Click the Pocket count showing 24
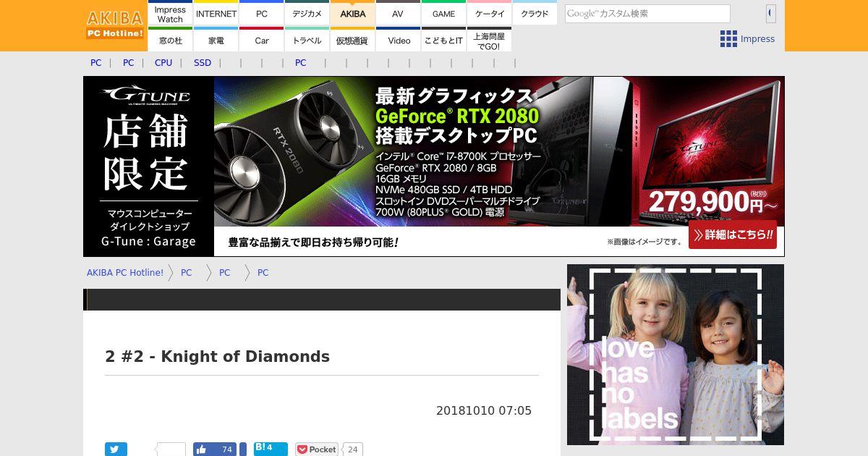 (x=352, y=449)
